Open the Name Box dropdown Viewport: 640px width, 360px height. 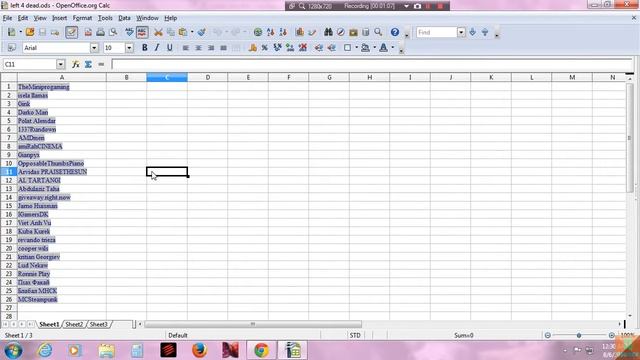tap(60, 64)
